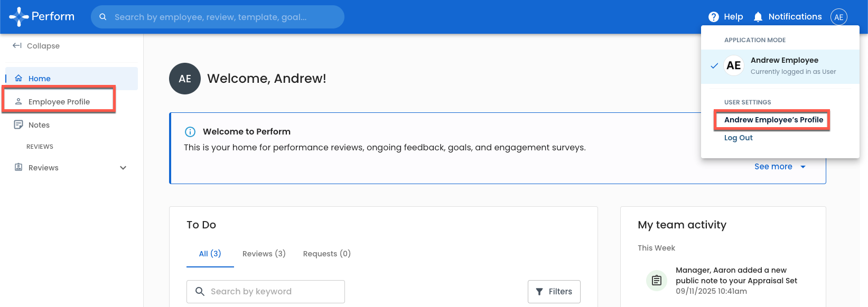Click the Currently logged in as User text

pos(793,72)
